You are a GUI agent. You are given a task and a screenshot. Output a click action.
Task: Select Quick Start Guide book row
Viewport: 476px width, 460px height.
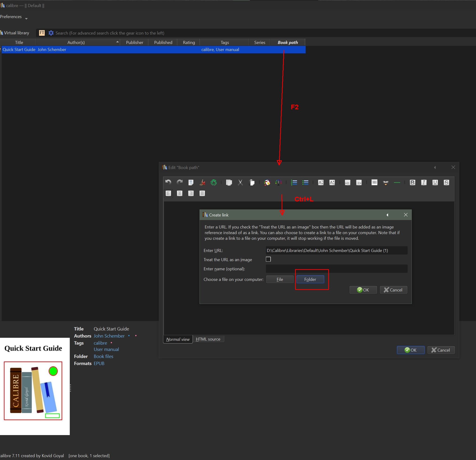click(153, 50)
